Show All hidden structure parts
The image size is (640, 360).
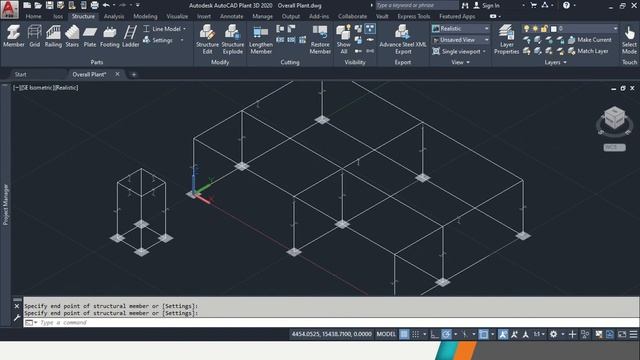click(344, 39)
